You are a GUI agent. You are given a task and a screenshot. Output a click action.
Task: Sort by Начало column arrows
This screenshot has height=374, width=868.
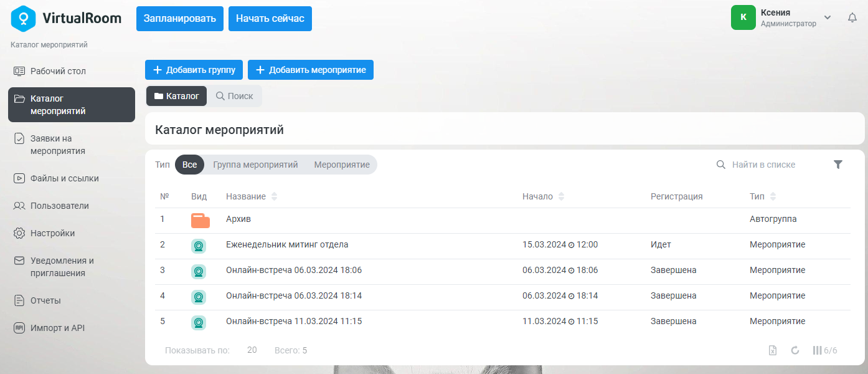(x=561, y=196)
